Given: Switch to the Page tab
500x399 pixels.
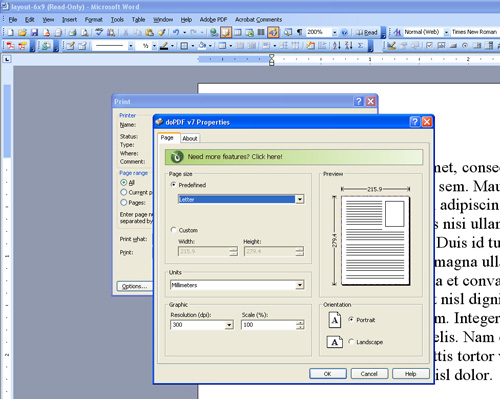Looking at the screenshot, I should (167, 138).
